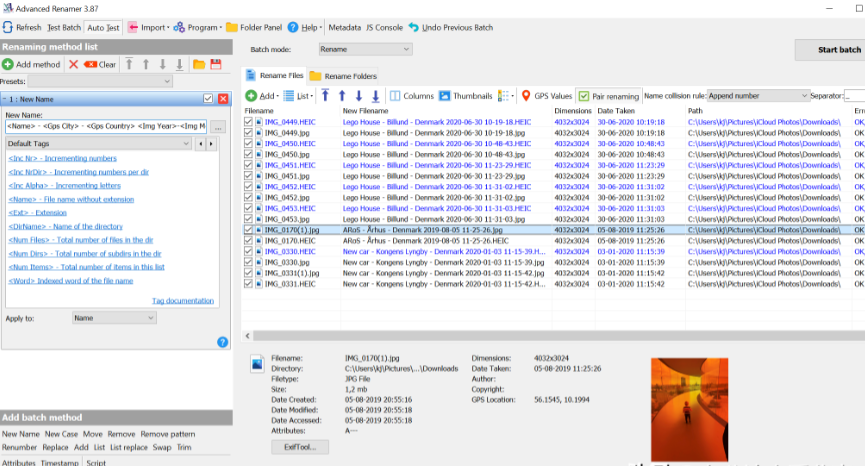Go to next tag group arrow

click(211, 143)
